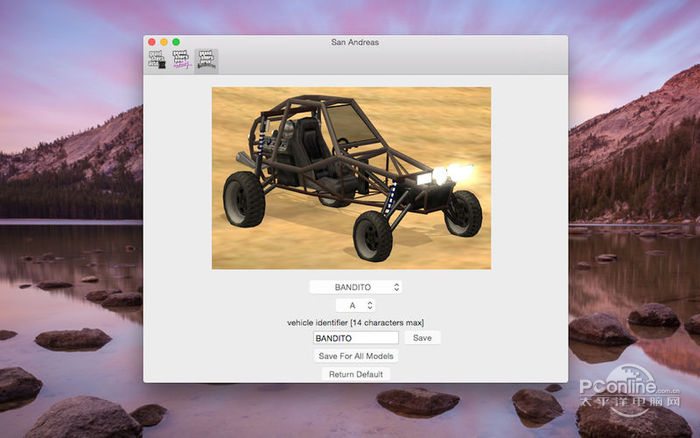Viewport: 700px width, 438px height.
Task: Select the GTA III game icon
Action: [x=157, y=60]
